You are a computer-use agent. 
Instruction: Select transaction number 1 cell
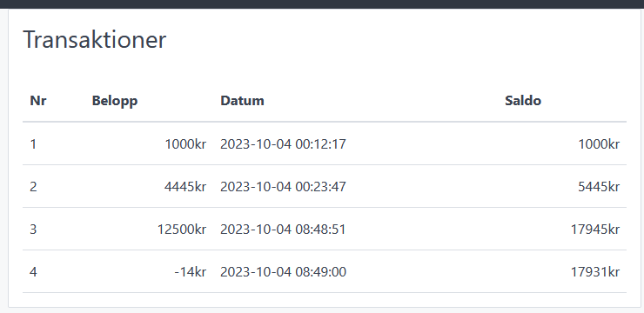point(34,144)
